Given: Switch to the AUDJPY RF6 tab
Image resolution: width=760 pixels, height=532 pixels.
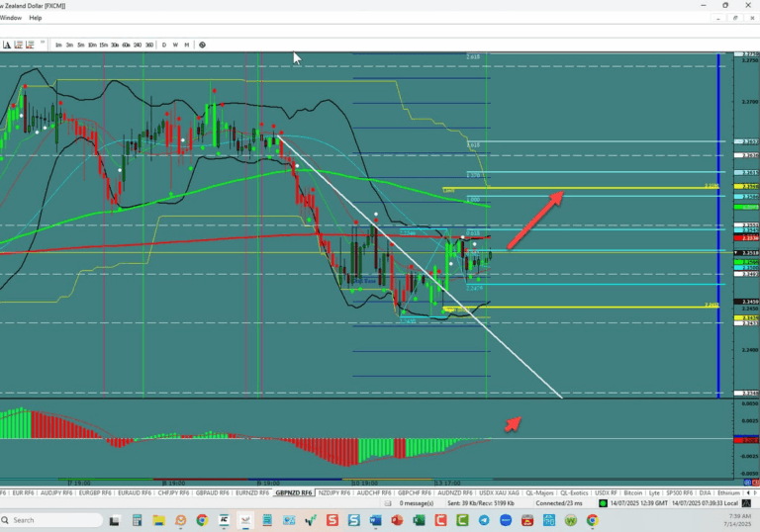Looking at the screenshot, I should click(x=56, y=492).
